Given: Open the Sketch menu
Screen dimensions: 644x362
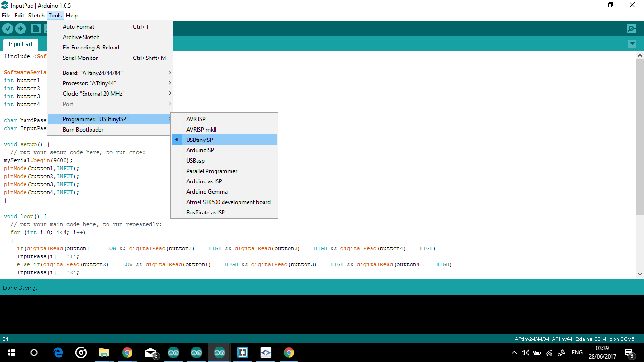Looking at the screenshot, I should [x=36, y=16].
